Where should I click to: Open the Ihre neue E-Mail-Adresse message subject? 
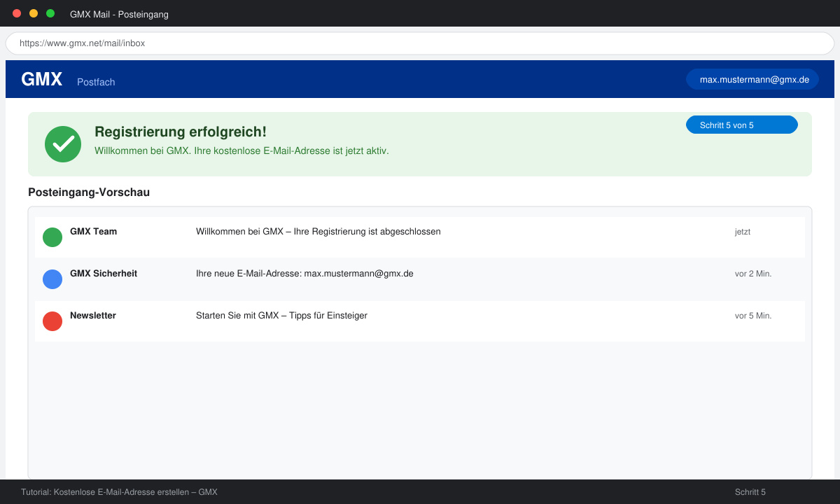304,274
